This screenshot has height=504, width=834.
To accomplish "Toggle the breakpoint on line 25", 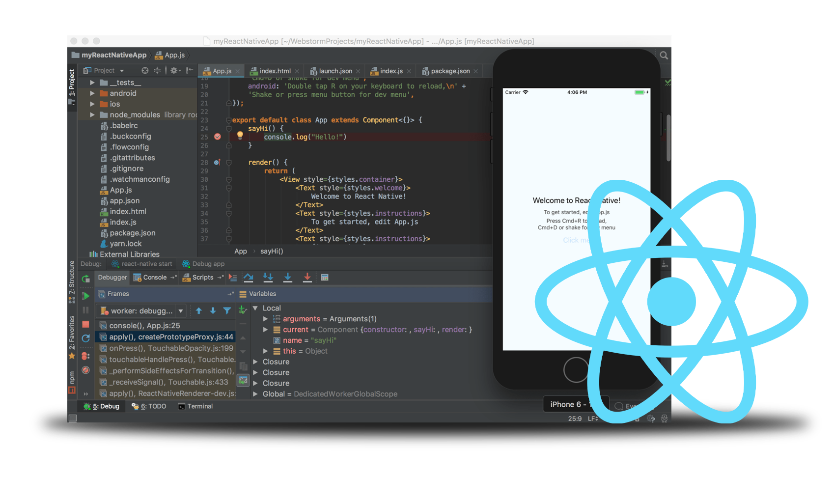I will [218, 137].
